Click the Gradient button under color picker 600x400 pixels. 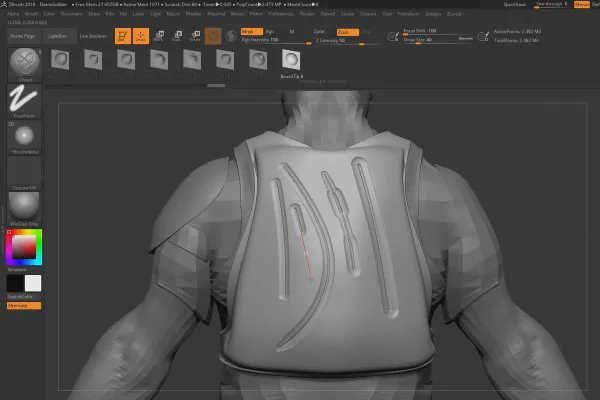[17, 270]
